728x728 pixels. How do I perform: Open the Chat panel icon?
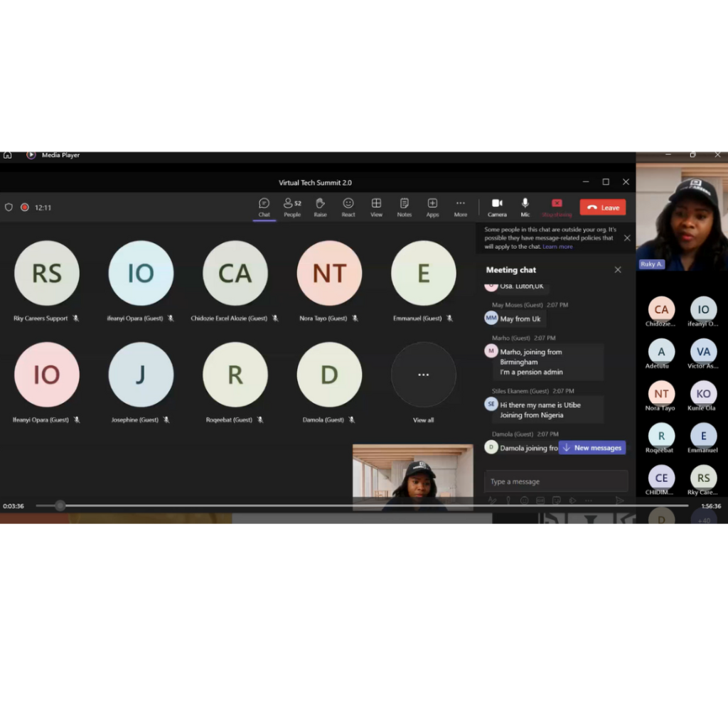tap(264, 207)
